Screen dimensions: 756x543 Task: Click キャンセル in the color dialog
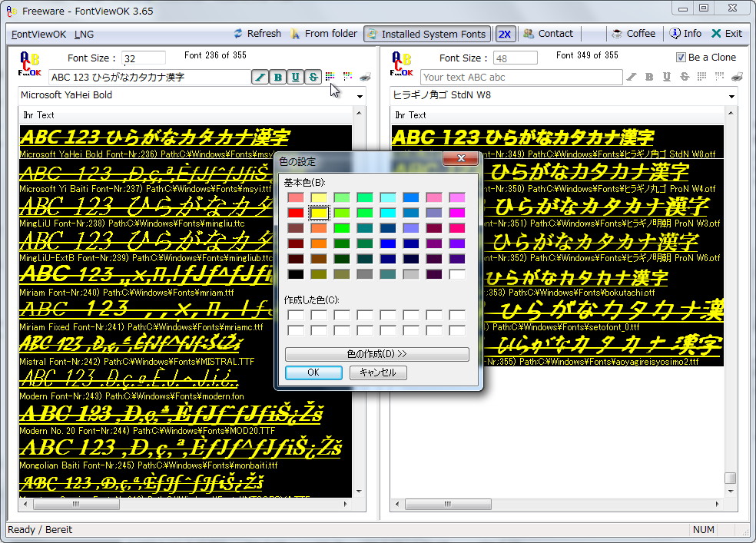pos(378,372)
